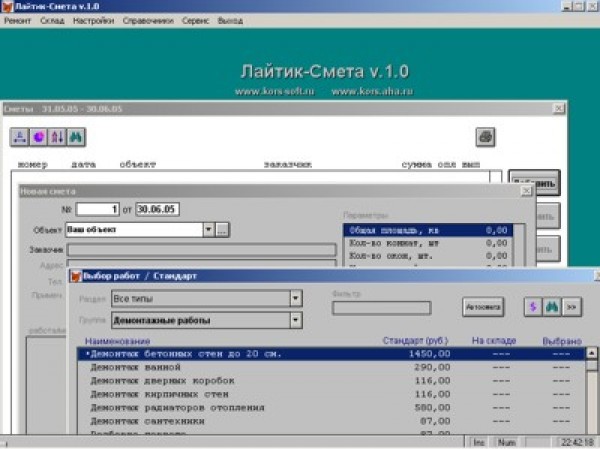Click the works list scrollbar up arrow
600x449 pixels.
point(592,353)
